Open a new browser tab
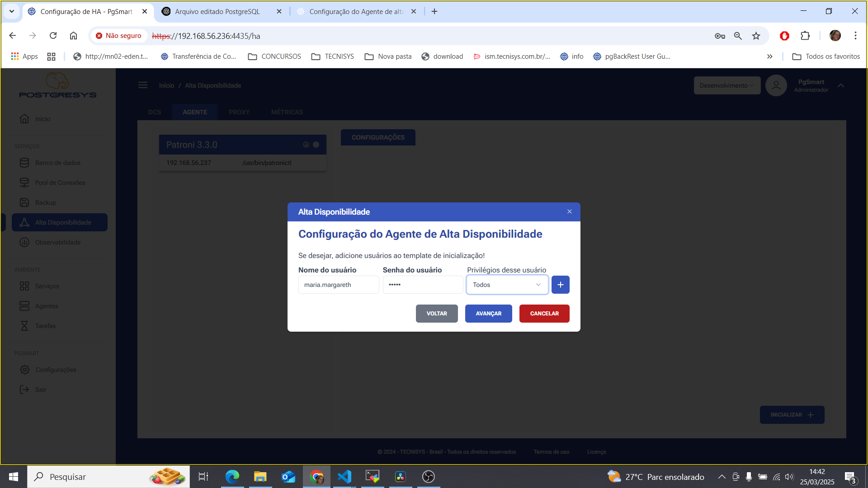Viewport: 868px width, 488px height. click(434, 11)
